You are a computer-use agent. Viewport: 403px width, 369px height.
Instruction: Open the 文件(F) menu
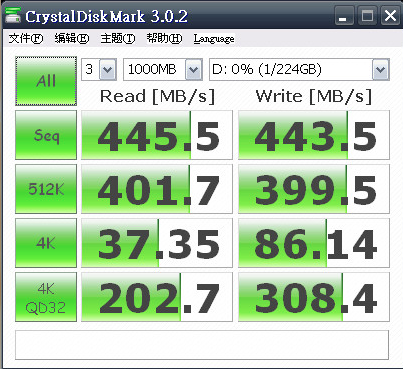26,38
